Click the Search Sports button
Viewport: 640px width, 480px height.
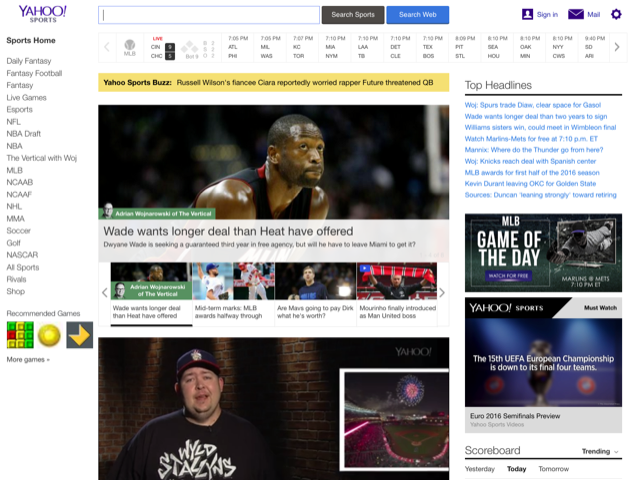pyautogui.click(x=353, y=15)
